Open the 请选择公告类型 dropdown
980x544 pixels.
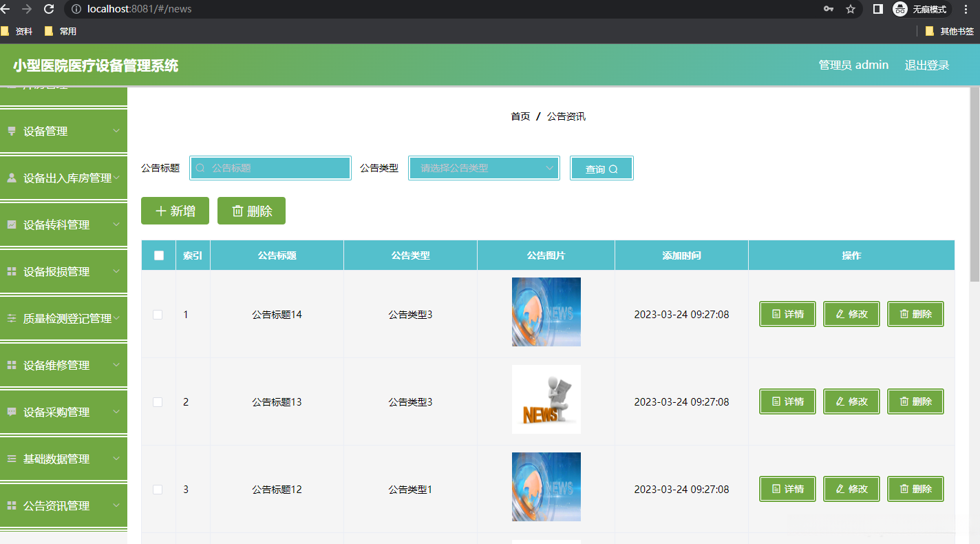pyautogui.click(x=484, y=167)
